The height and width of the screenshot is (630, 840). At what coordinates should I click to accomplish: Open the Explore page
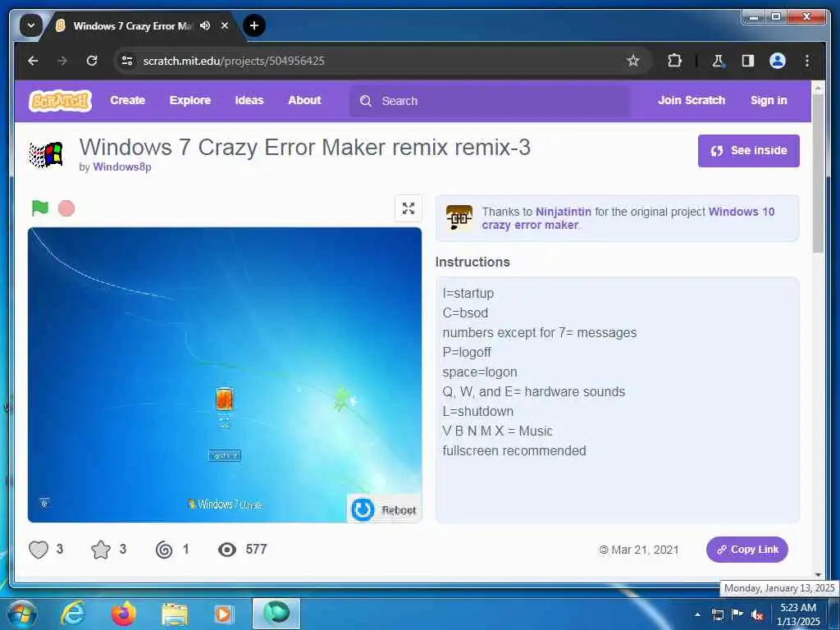tap(190, 100)
